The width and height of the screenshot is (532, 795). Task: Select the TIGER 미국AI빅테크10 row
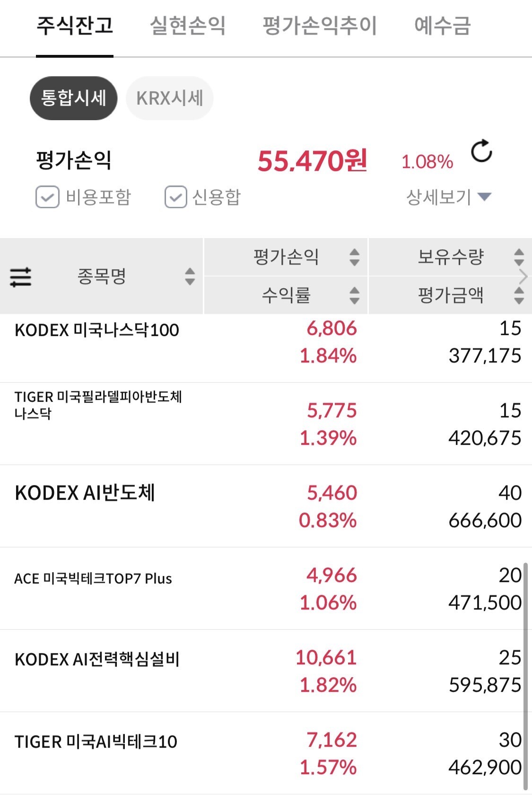pyautogui.click(x=96, y=742)
